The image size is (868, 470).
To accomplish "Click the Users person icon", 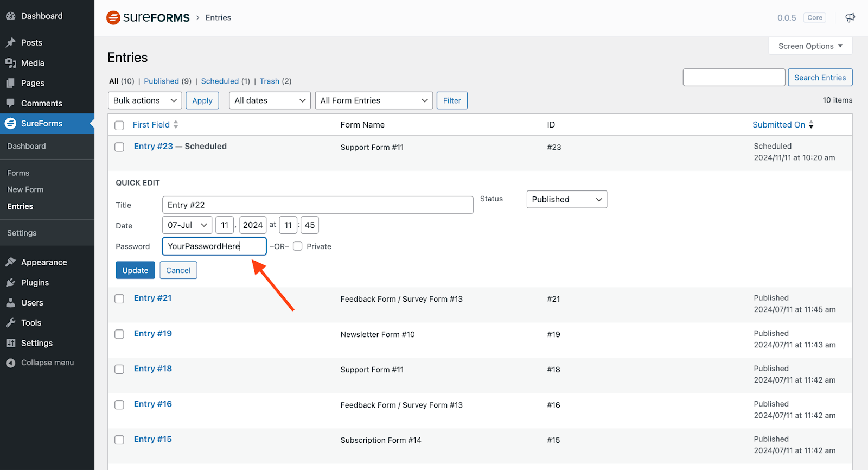I will (x=10, y=303).
